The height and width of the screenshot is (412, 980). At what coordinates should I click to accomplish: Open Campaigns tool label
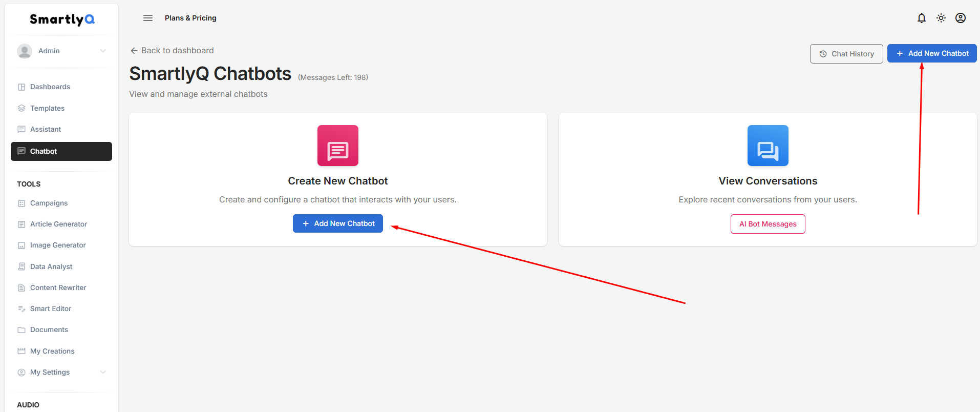point(49,203)
